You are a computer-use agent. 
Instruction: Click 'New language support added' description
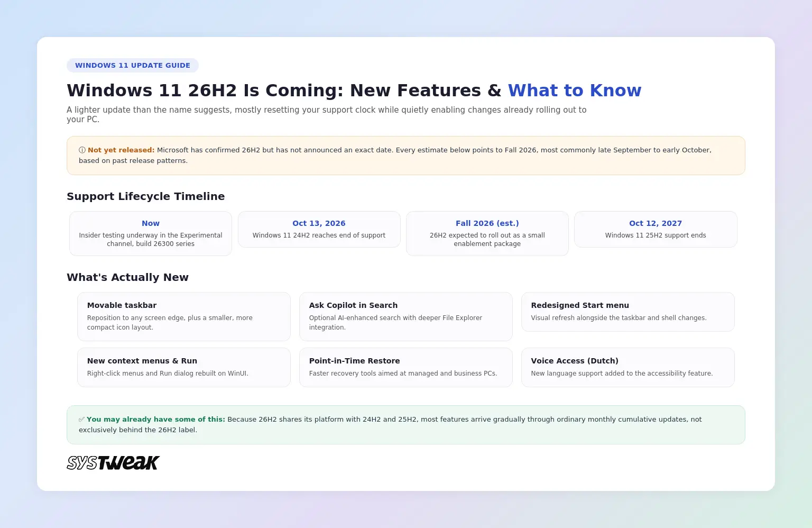tap(622, 374)
